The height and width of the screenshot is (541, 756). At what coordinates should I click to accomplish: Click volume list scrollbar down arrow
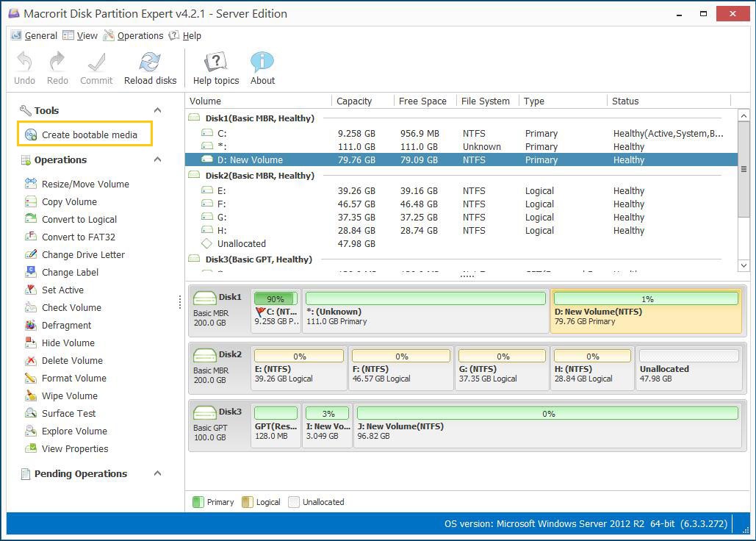click(x=744, y=265)
